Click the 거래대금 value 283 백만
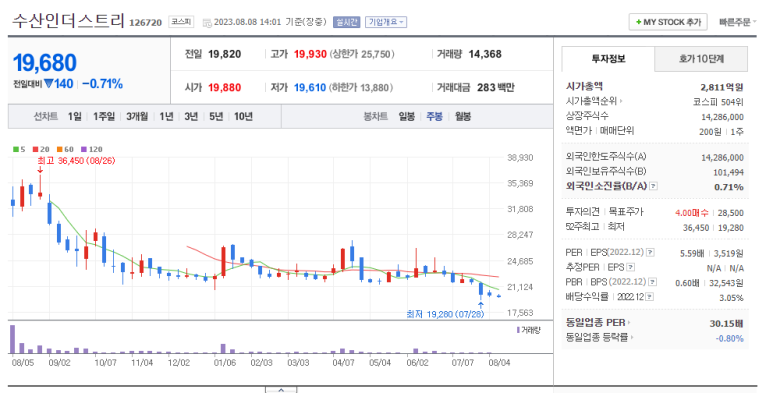 pyautogui.click(x=495, y=88)
